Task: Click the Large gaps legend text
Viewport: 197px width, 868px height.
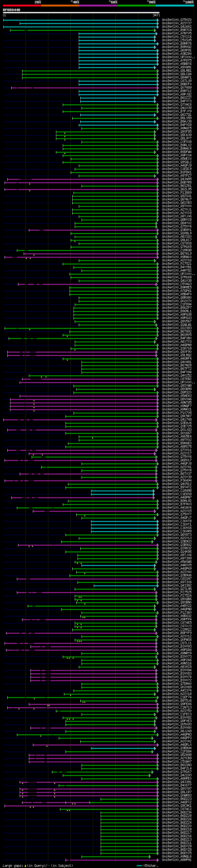Action: [x=13, y=865]
